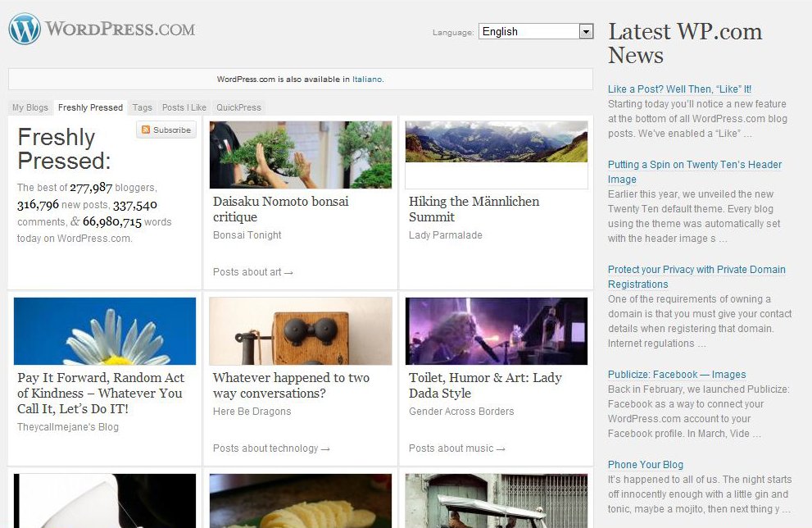Open Phone Your Blog news link
812x528 pixels.
click(645, 465)
